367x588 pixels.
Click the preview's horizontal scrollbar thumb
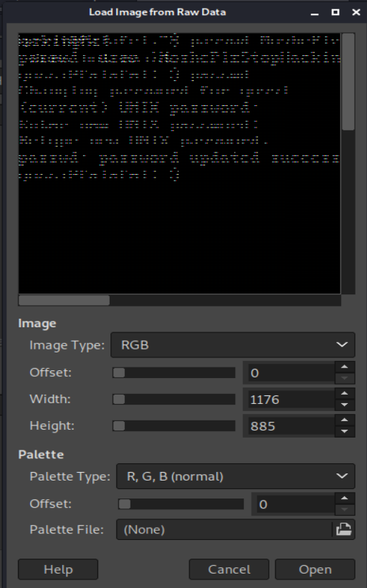tap(65, 300)
